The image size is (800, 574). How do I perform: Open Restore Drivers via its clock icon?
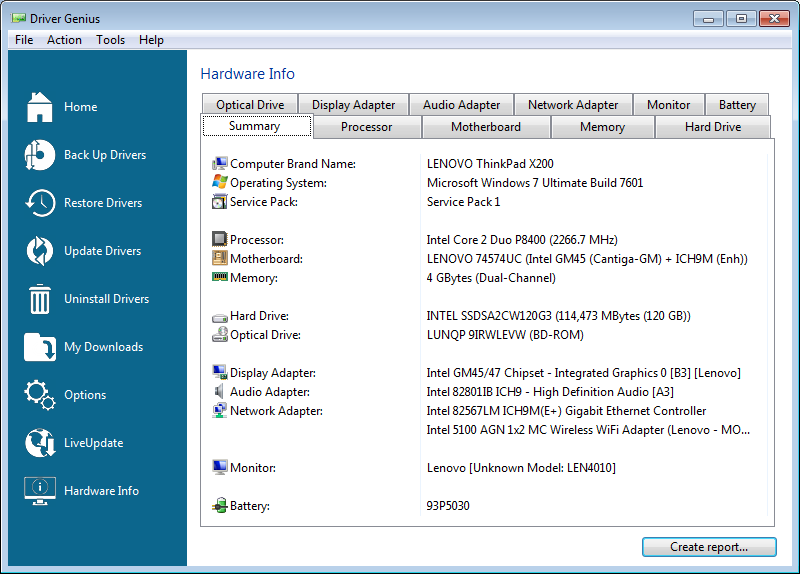pyautogui.click(x=39, y=203)
